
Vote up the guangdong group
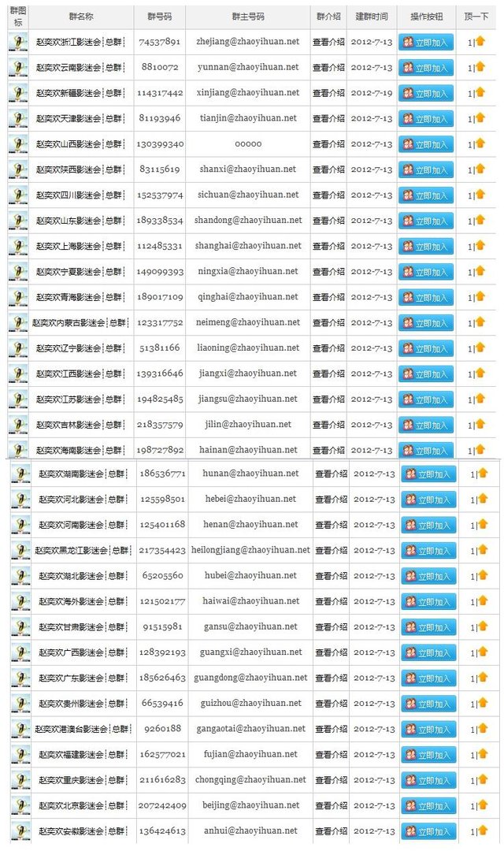[483, 678]
